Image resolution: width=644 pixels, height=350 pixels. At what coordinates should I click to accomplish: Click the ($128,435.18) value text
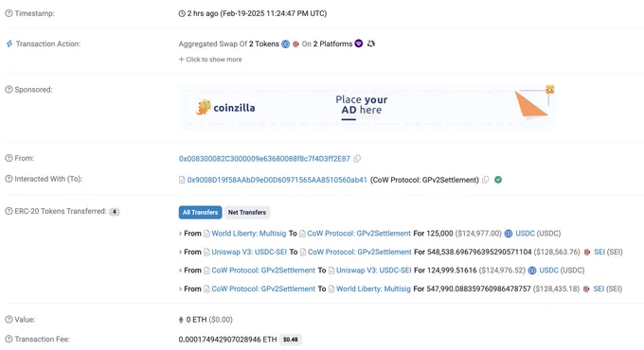[556, 289]
